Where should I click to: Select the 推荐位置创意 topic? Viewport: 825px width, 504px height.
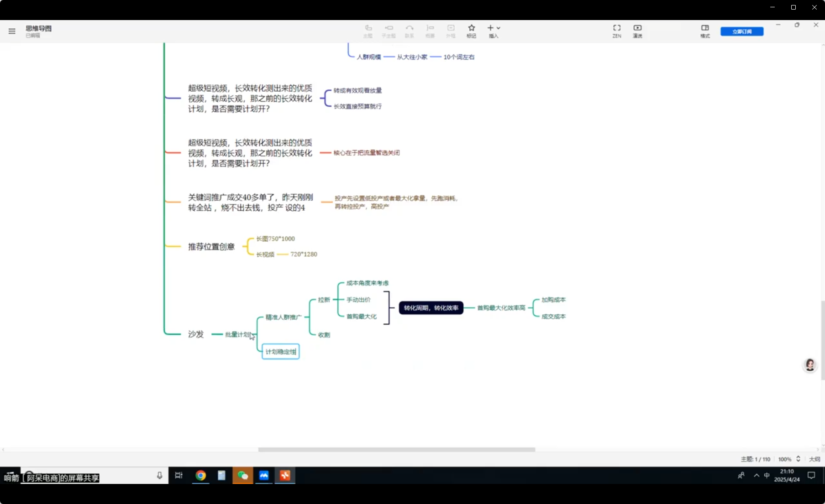pos(211,247)
